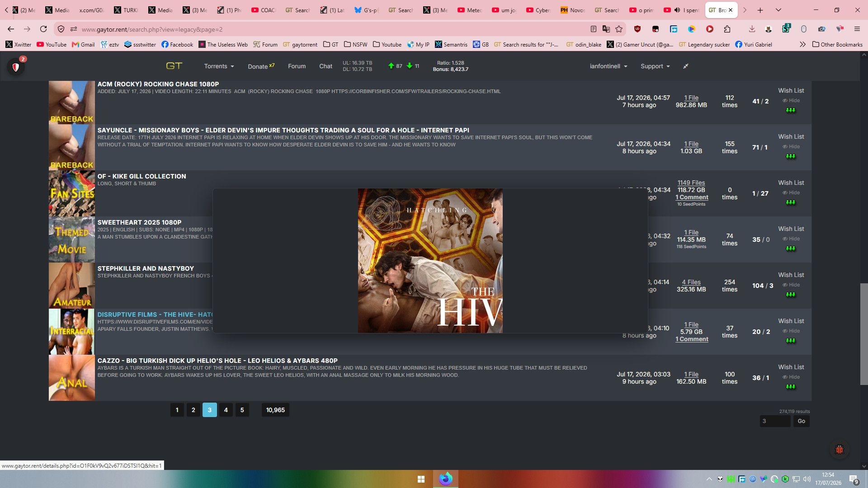This screenshot has width=868, height=488.
Task: Click the red play-button extension icon
Action: coord(710,29)
